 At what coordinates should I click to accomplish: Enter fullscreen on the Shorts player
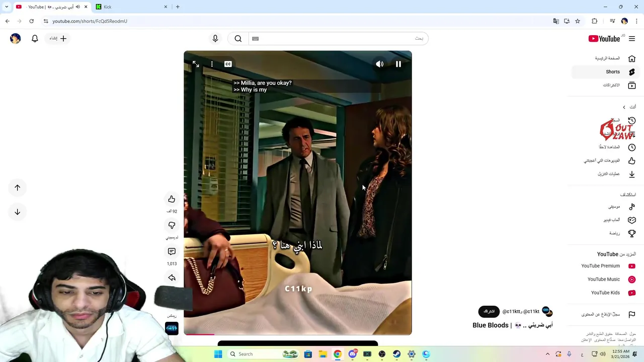coord(196,64)
